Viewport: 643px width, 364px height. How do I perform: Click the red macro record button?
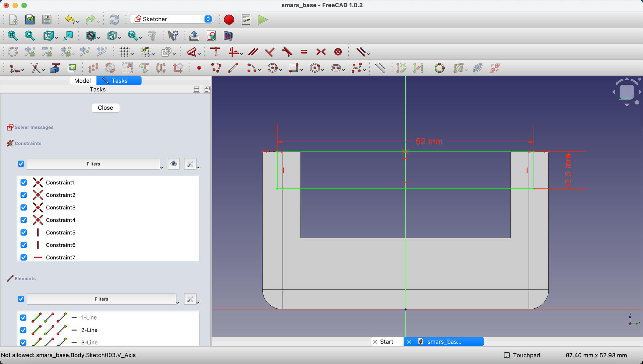coord(229,19)
